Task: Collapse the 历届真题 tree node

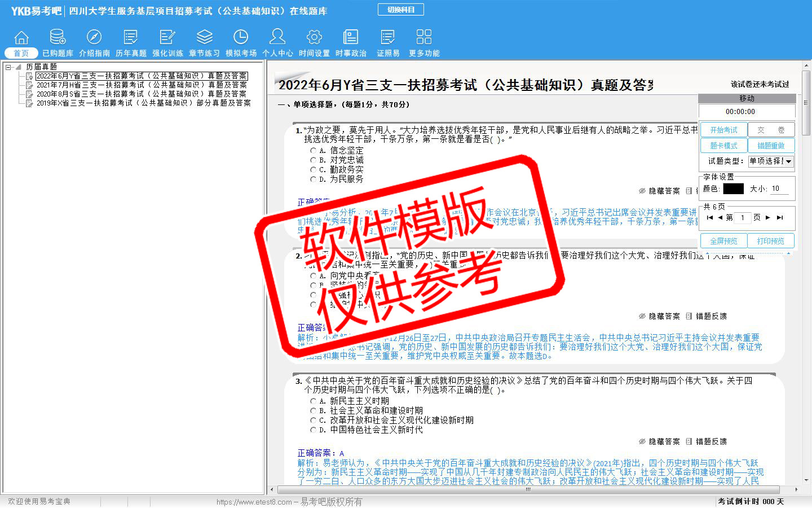Action: tap(8, 67)
